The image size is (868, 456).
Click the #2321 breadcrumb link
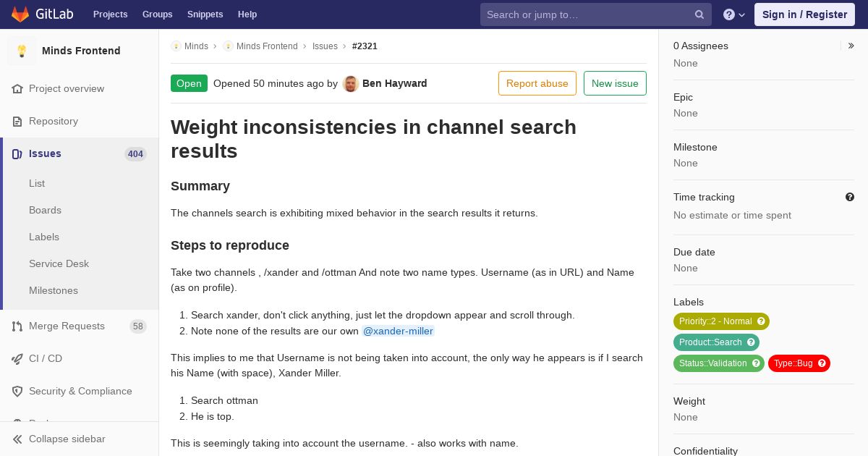point(365,46)
